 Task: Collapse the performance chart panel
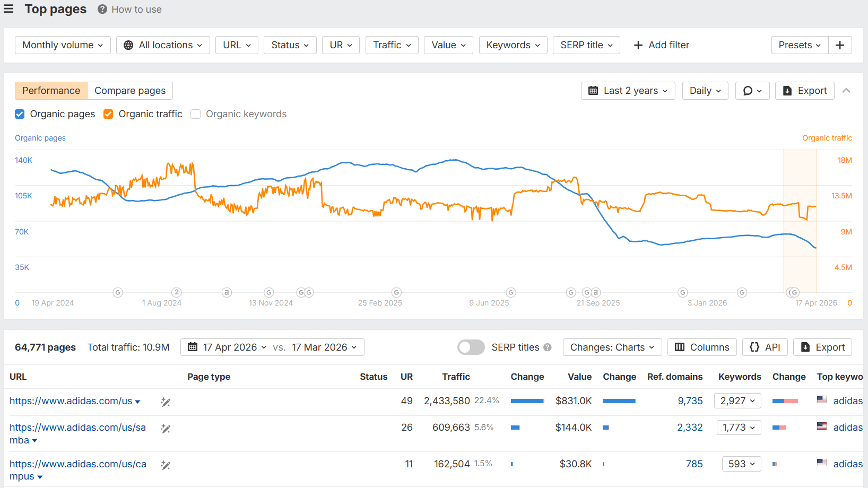point(846,91)
